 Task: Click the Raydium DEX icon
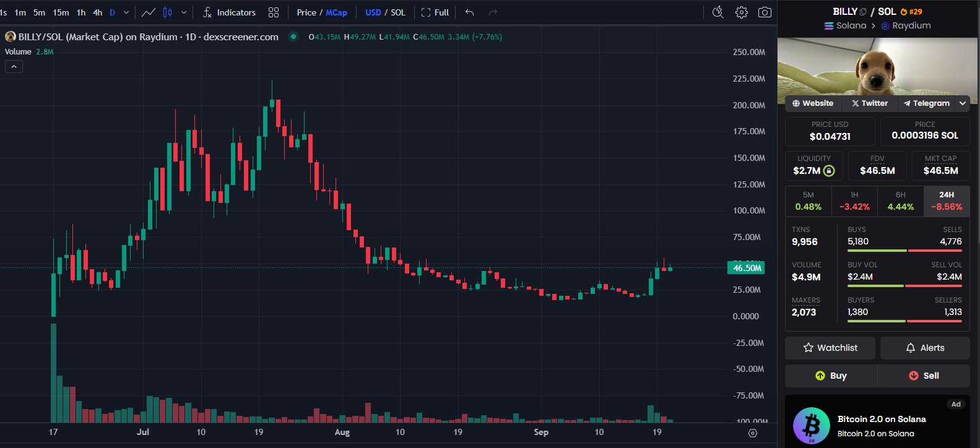tap(885, 26)
